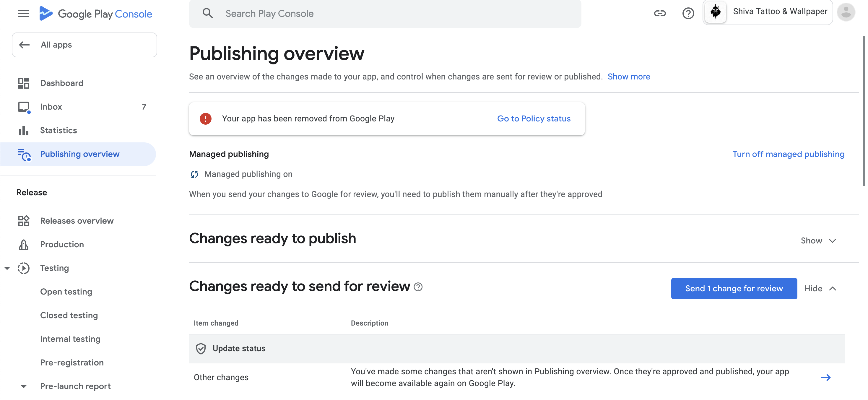This screenshot has width=868, height=400.
Task: Click All apps in sidebar
Action: (84, 45)
